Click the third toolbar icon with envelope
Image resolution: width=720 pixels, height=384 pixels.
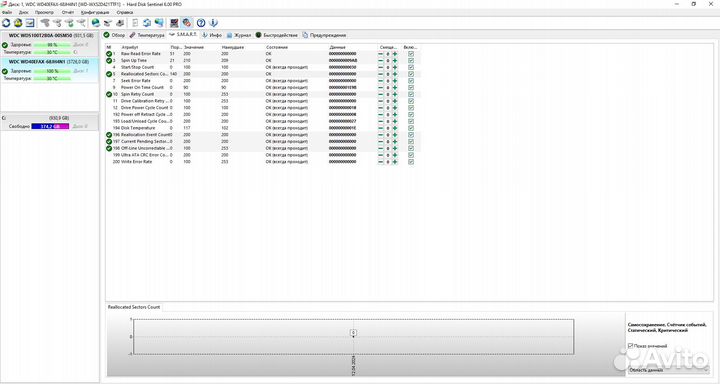(30, 23)
